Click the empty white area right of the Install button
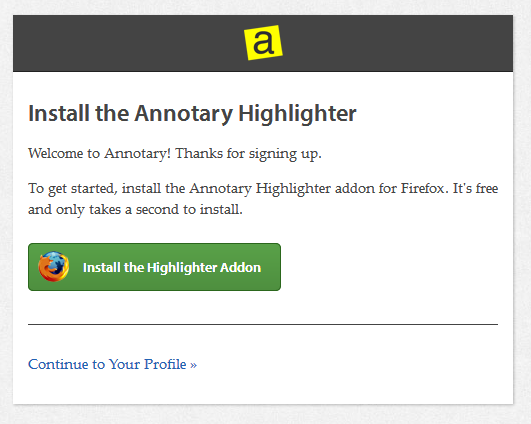The height and width of the screenshot is (424, 531). (389, 267)
